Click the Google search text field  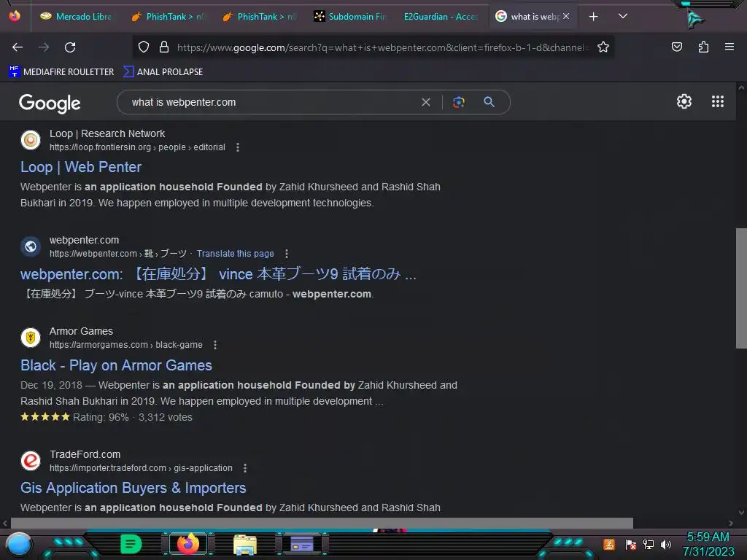coord(271,102)
